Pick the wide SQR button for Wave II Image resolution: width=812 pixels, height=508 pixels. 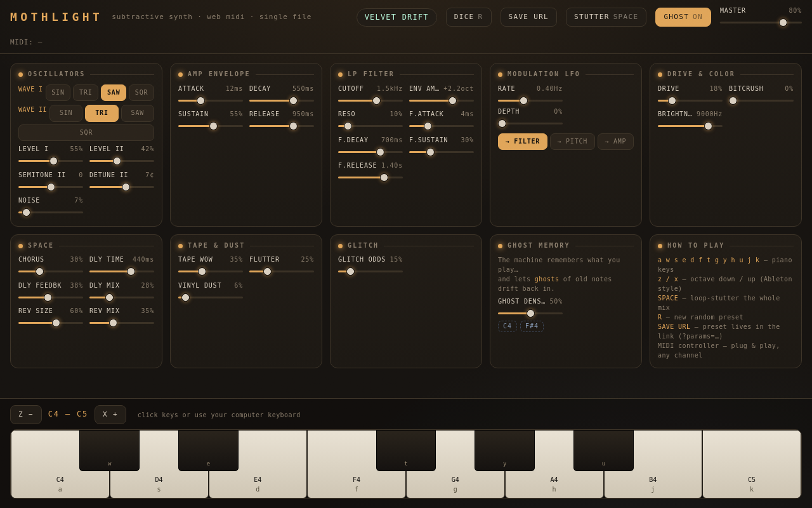click(x=86, y=133)
